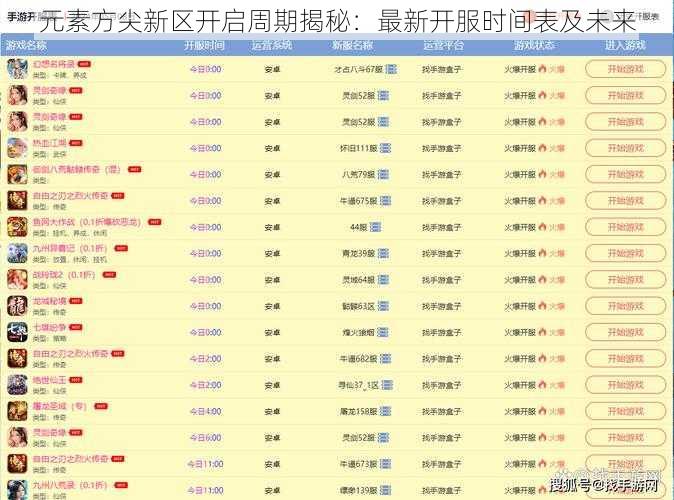This screenshot has height=500, width=674.
Task: Click the 游戏名称 column header
Action: 27,45
